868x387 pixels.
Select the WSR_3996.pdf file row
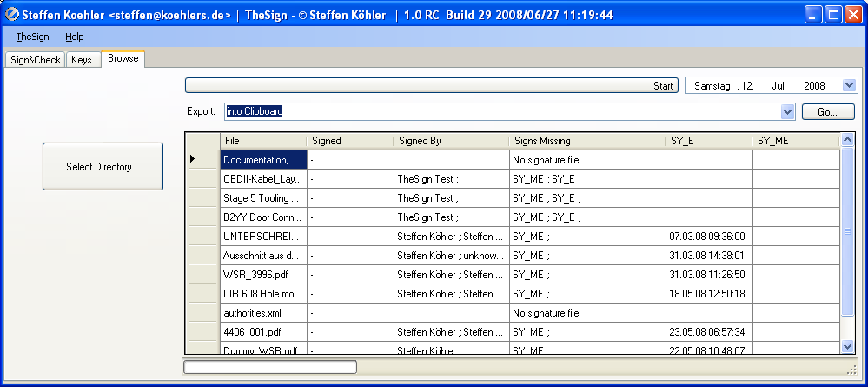tap(262, 274)
